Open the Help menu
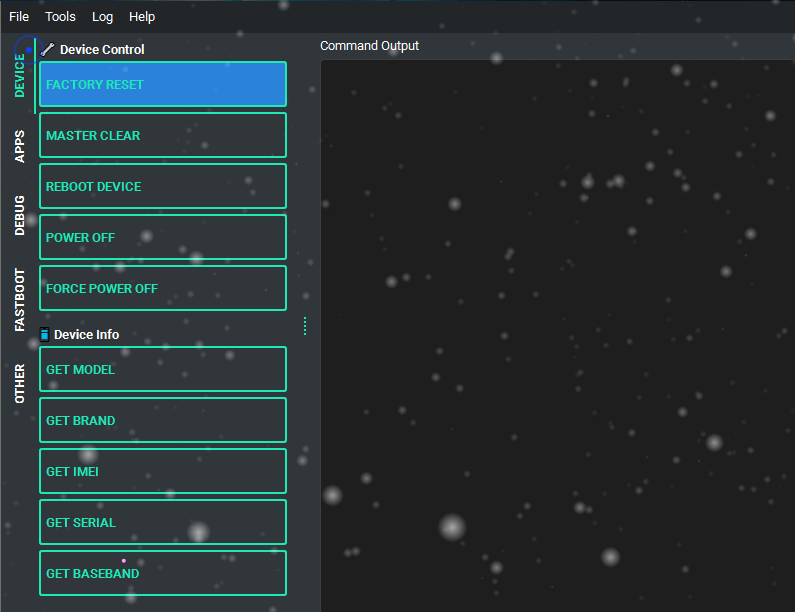Image resolution: width=795 pixels, height=612 pixels. (142, 17)
